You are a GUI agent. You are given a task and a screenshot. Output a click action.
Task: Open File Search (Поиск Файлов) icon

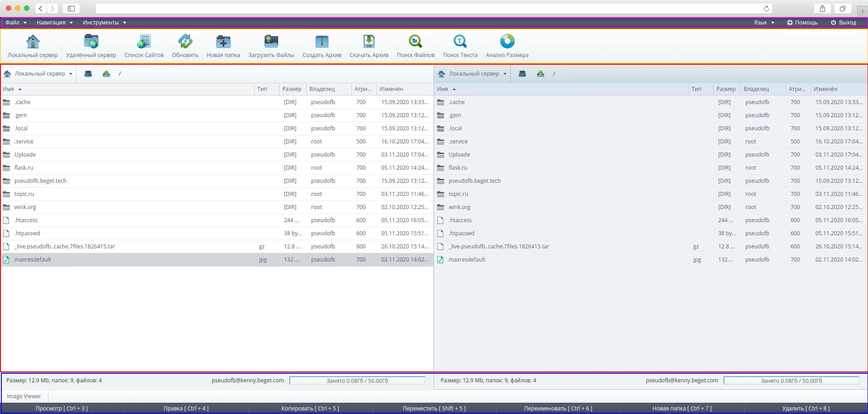click(415, 42)
